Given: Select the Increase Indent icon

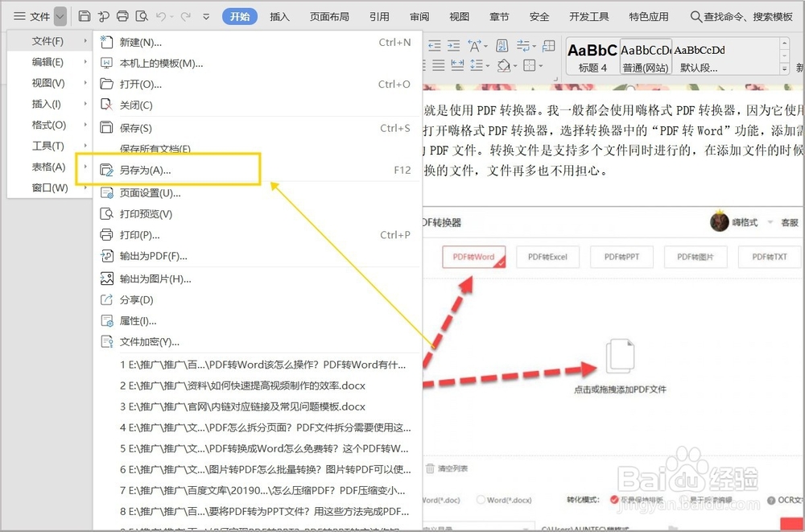Looking at the screenshot, I should [452, 46].
